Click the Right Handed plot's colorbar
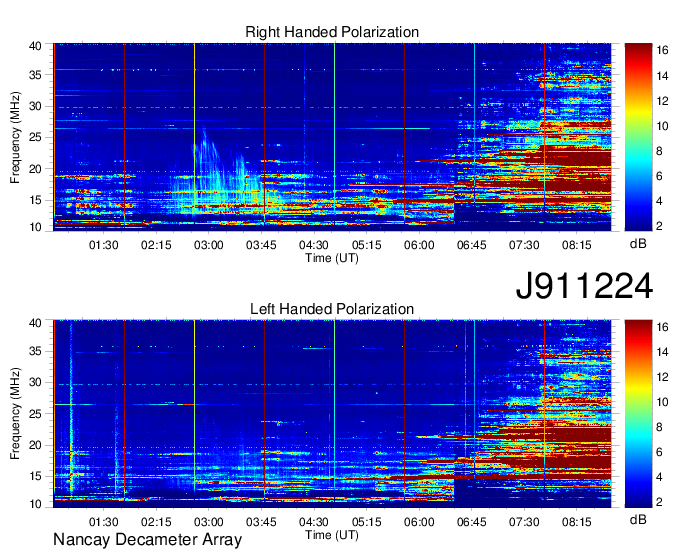The image size is (680, 552). pyautogui.click(x=638, y=137)
